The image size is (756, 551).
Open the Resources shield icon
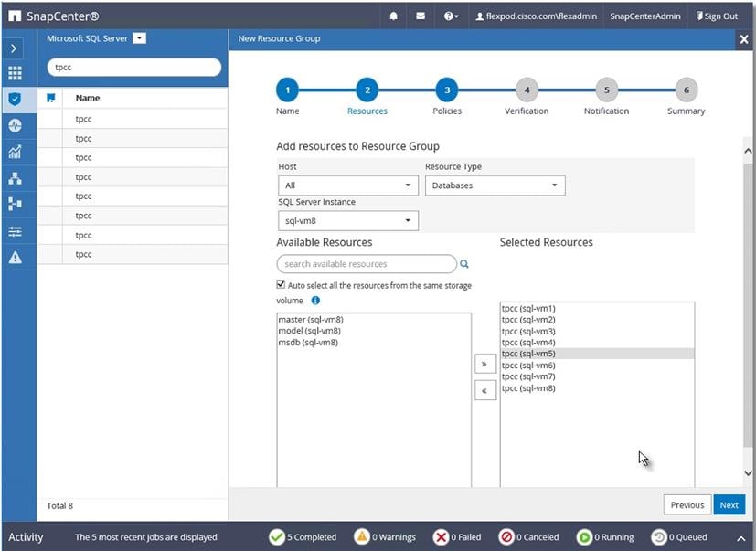click(15, 100)
